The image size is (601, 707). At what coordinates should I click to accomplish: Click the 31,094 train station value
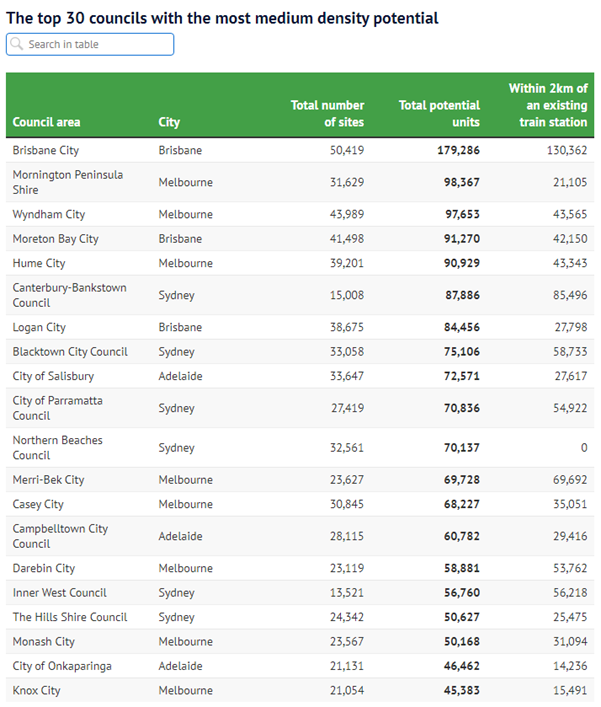[570, 641]
